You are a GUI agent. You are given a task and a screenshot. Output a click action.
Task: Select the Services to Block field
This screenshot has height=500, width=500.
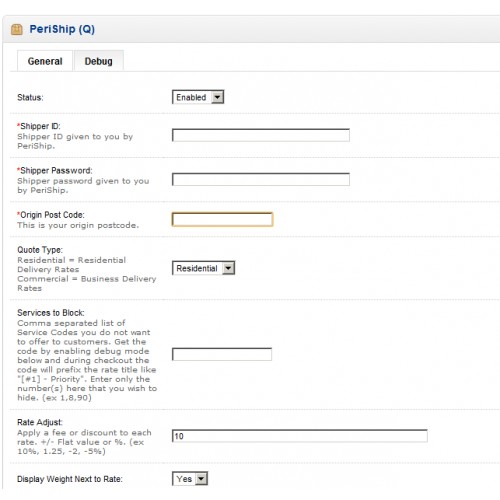tap(222, 354)
